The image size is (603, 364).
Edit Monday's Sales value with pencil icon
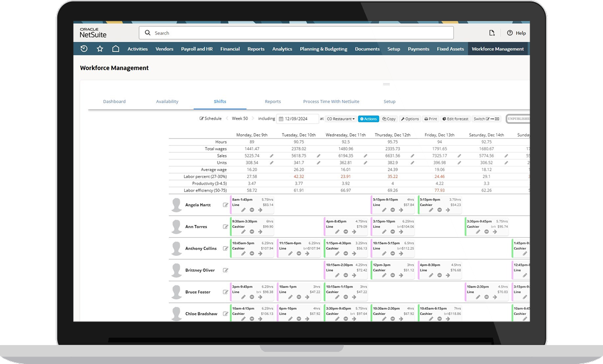[x=272, y=155]
